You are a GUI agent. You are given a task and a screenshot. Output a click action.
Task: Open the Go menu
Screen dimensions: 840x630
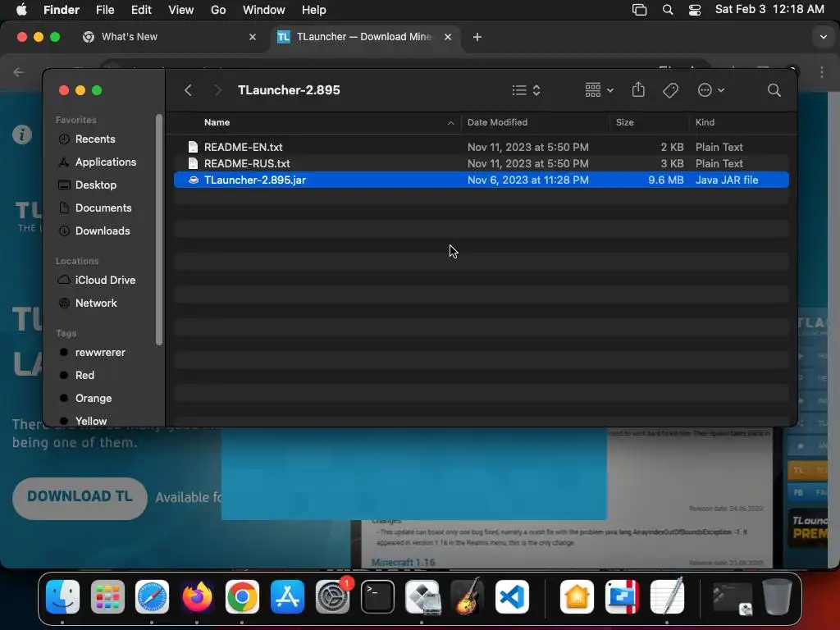[x=218, y=10]
